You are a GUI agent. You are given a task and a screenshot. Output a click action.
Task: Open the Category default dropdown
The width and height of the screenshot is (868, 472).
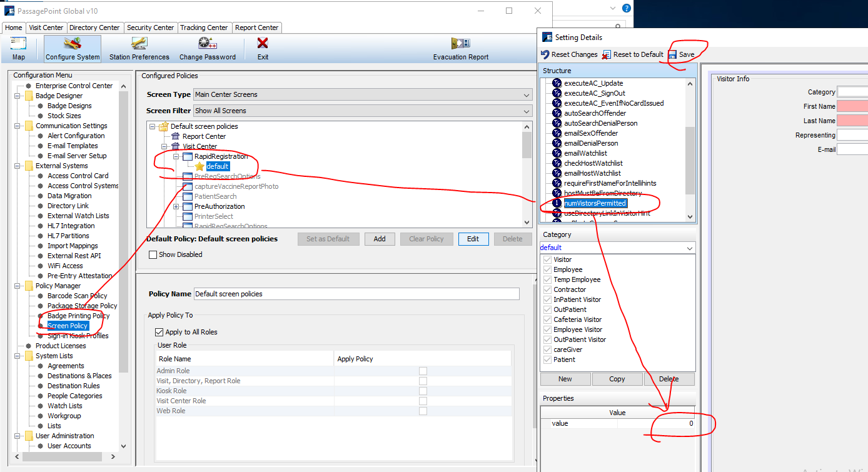(617, 248)
